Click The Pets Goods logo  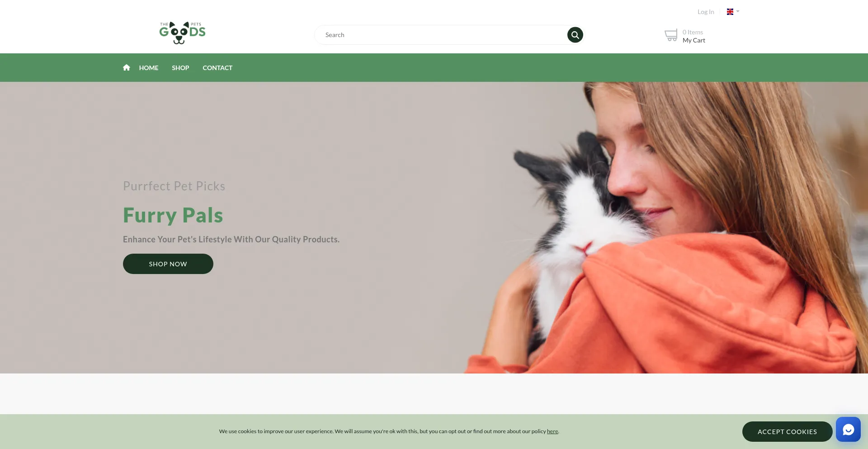tap(182, 33)
